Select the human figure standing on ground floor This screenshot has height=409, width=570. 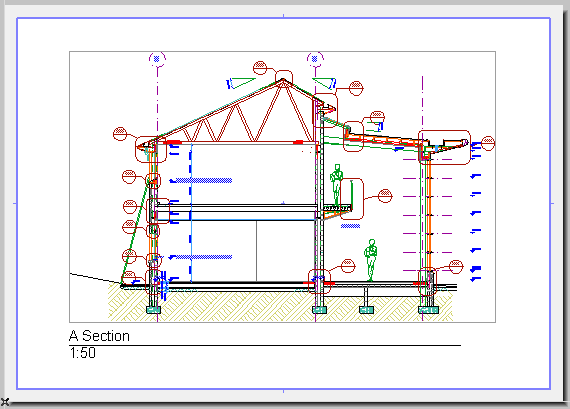(x=371, y=260)
